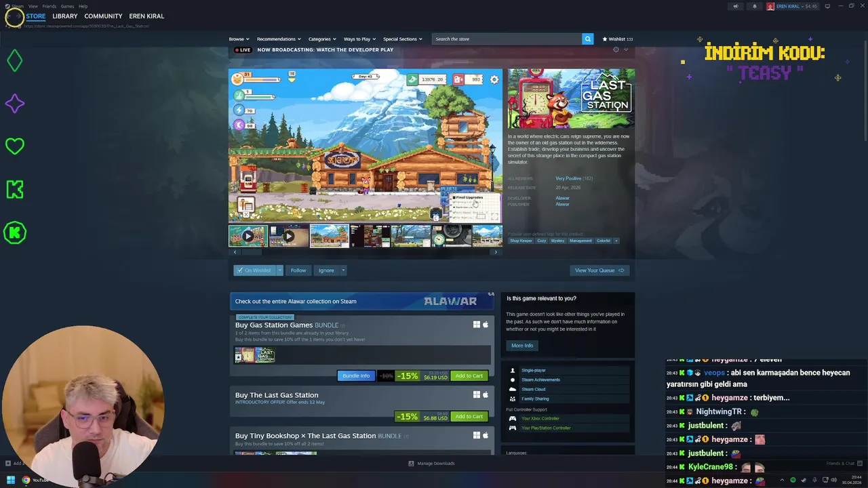Expand the Browse dropdown
This screenshot has height=488, width=868.
point(239,39)
